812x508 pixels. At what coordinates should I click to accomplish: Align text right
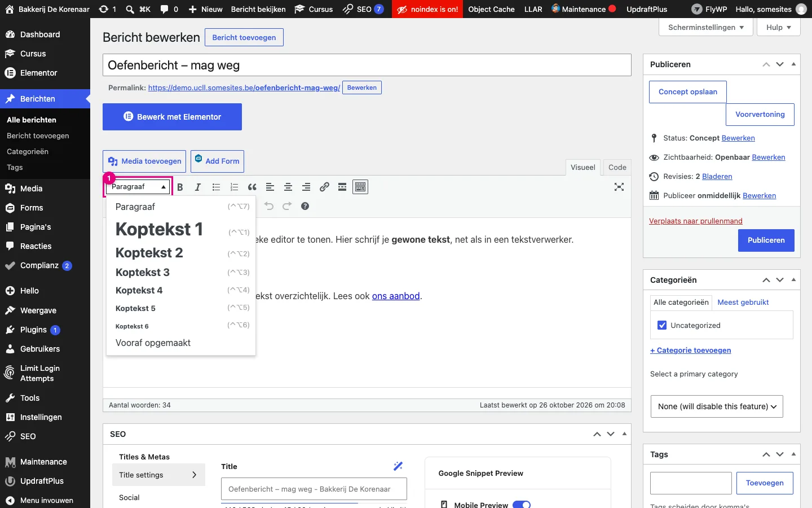[x=306, y=187]
